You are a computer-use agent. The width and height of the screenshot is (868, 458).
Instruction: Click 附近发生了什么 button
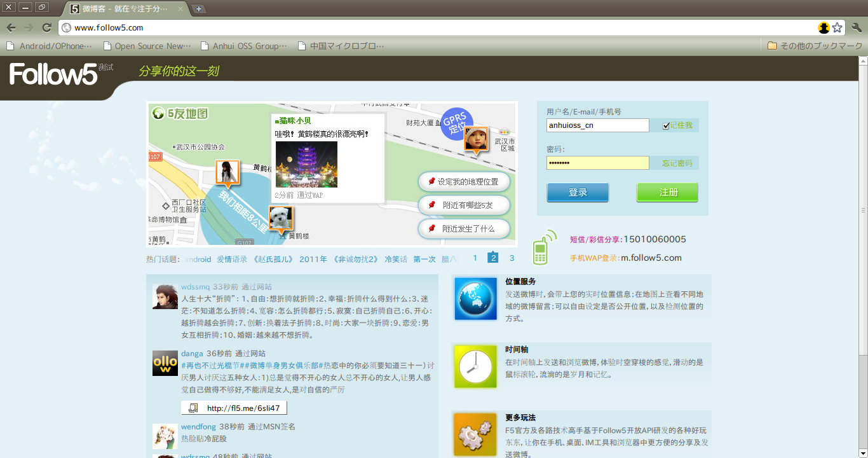coord(464,228)
